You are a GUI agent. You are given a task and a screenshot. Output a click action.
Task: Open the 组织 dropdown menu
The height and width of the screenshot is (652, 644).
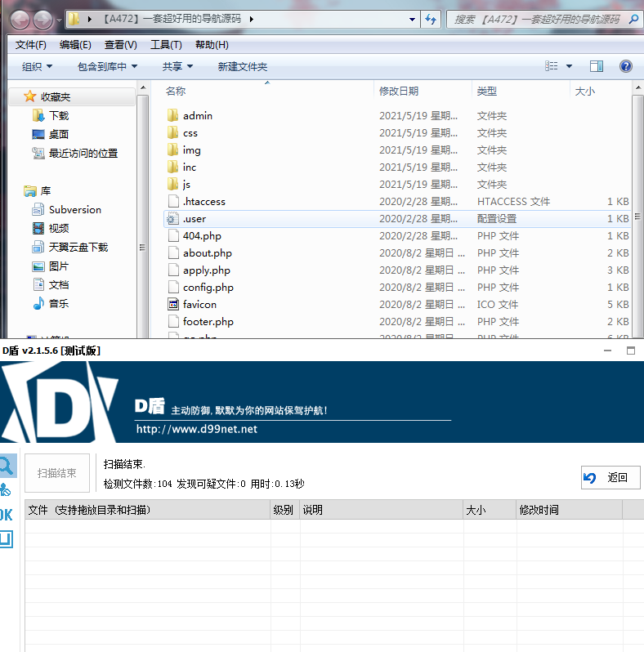tap(37, 66)
